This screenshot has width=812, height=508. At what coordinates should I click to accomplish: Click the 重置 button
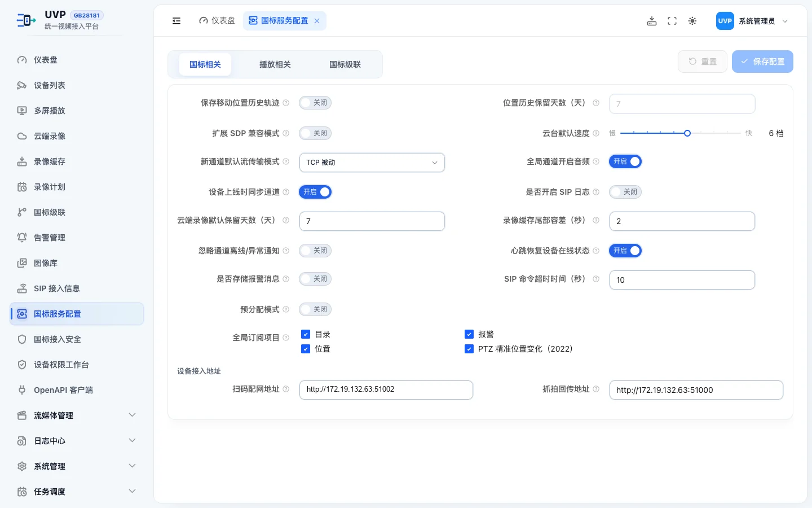(703, 62)
